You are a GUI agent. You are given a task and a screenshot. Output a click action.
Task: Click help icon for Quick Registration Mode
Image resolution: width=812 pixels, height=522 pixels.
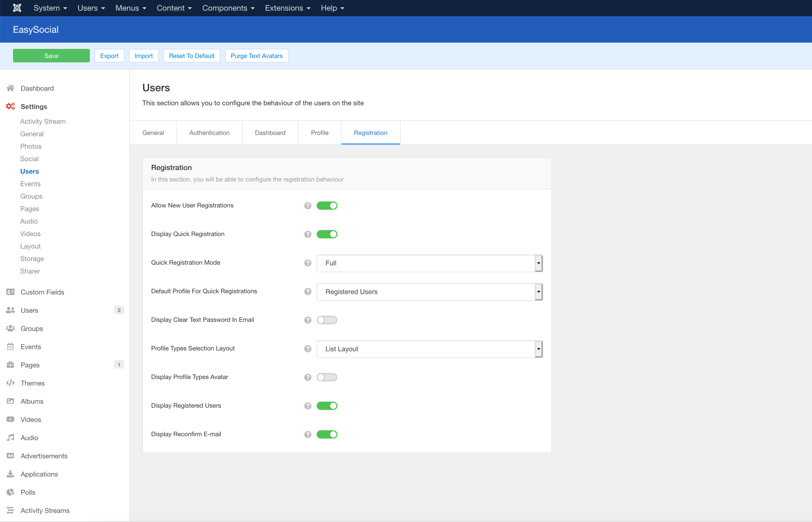[x=308, y=263]
